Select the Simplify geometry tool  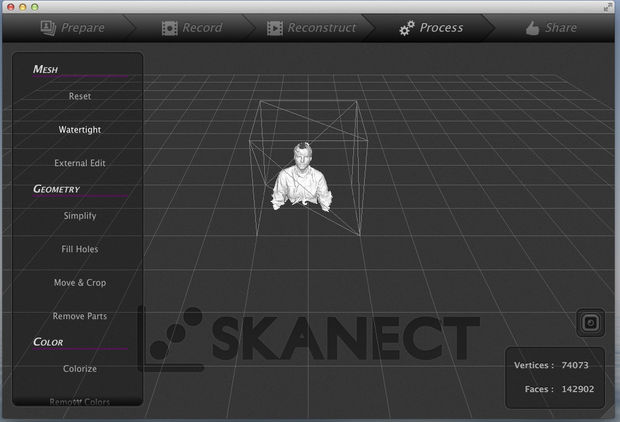79,216
